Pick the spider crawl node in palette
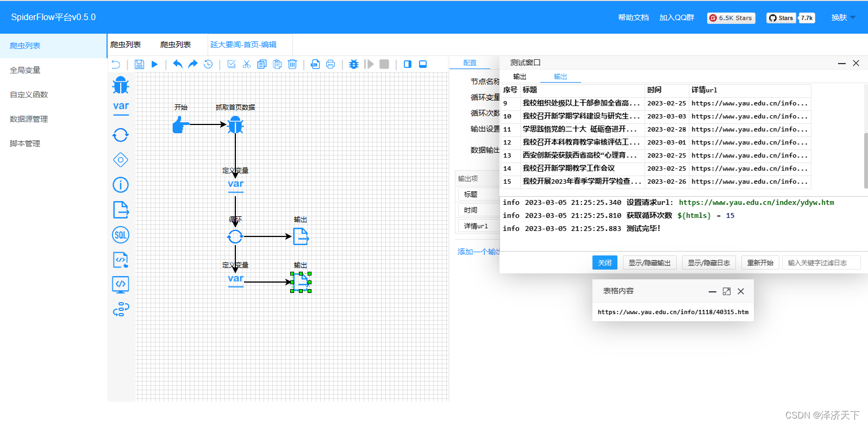The image size is (868, 425). 121,85
